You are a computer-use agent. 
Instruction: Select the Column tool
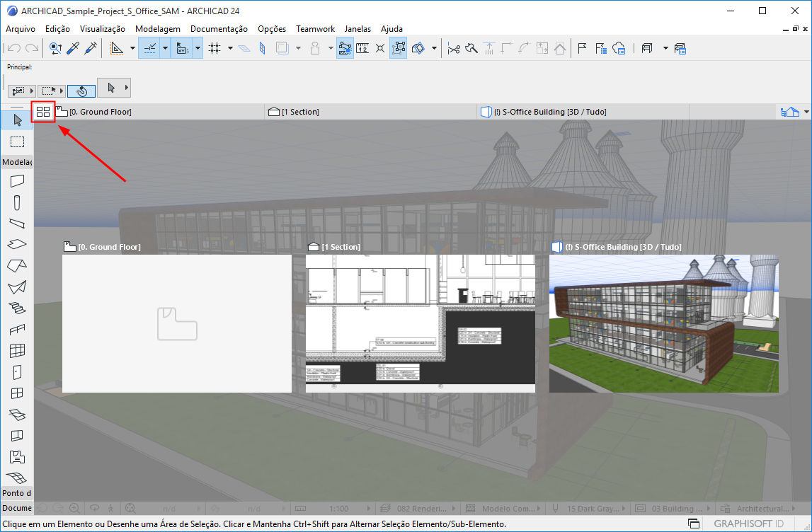[x=17, y=202]
